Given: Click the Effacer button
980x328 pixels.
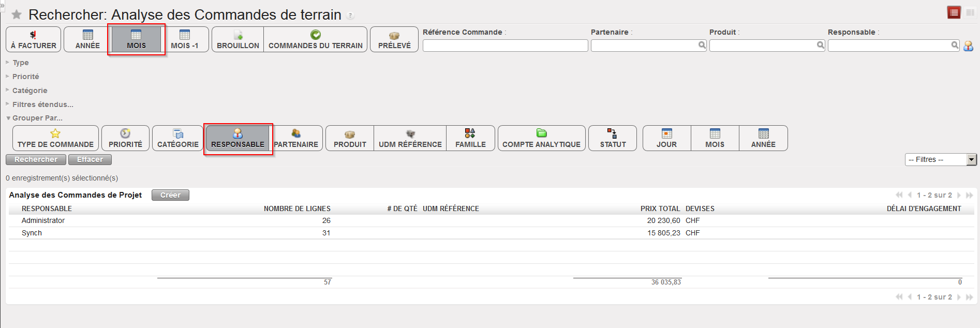Looking at the screenshot, I should coord(90,159).
